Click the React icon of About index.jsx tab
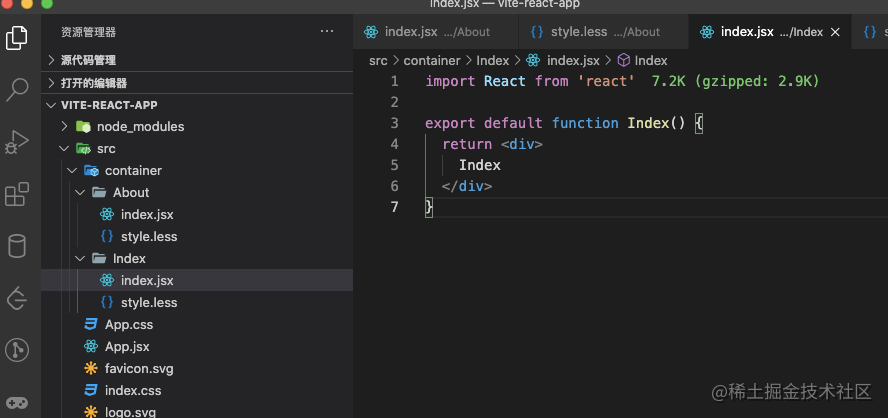The height and width of the screenshot is (418, 888). point(371,32)
